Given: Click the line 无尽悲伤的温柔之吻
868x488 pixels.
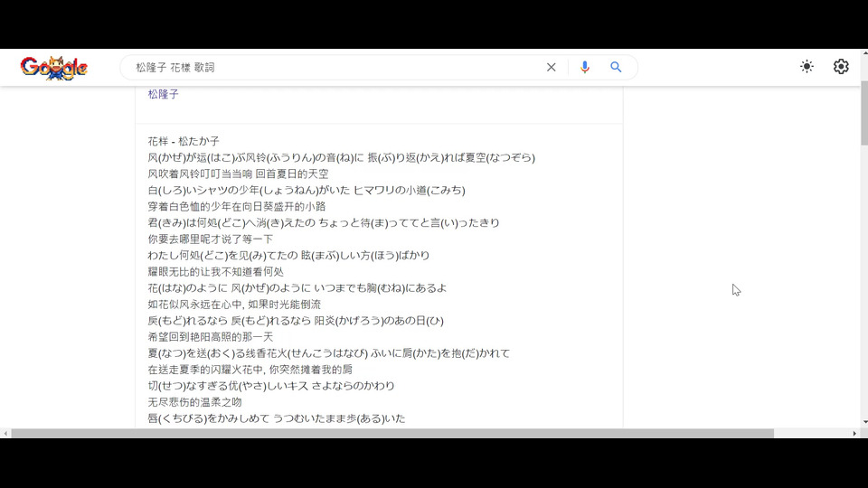Looking at the screenshot, I should coord(195,402).
